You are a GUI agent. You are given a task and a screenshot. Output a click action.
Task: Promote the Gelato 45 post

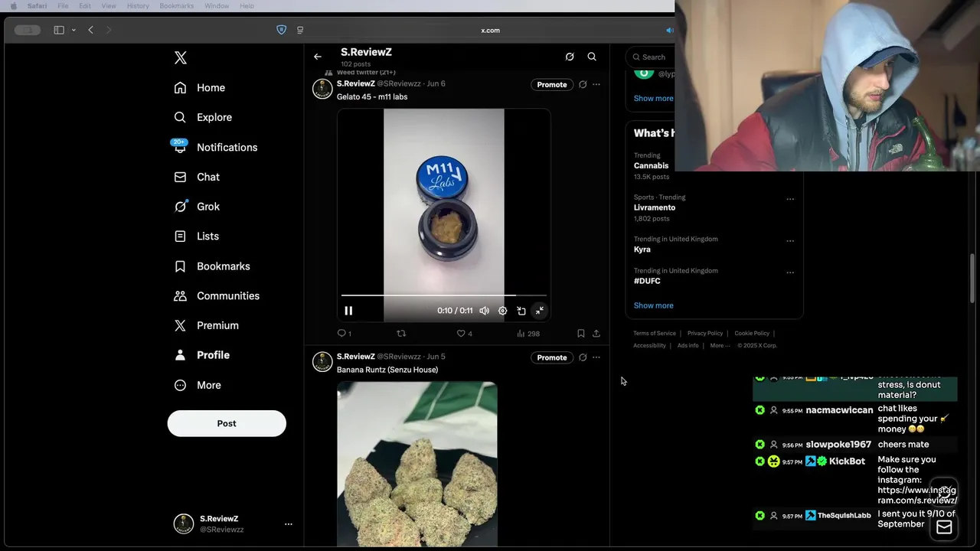pos(552,85)
